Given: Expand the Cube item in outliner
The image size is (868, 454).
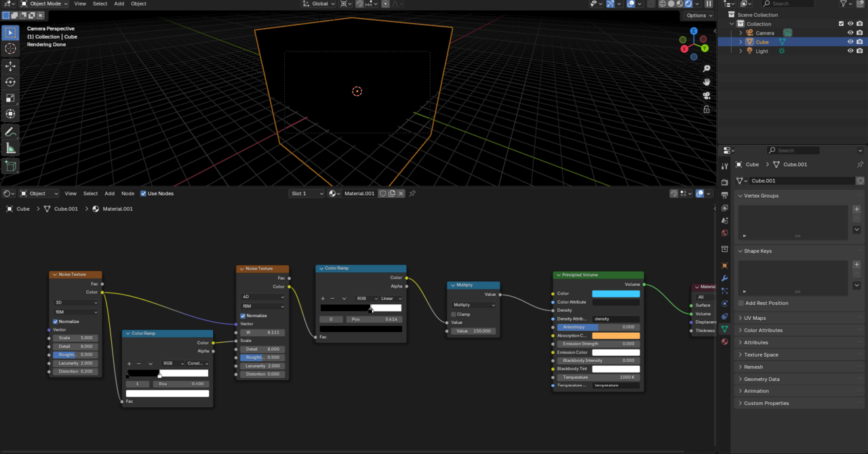Looking at the screenshot, I should click(x=741, y=41).
